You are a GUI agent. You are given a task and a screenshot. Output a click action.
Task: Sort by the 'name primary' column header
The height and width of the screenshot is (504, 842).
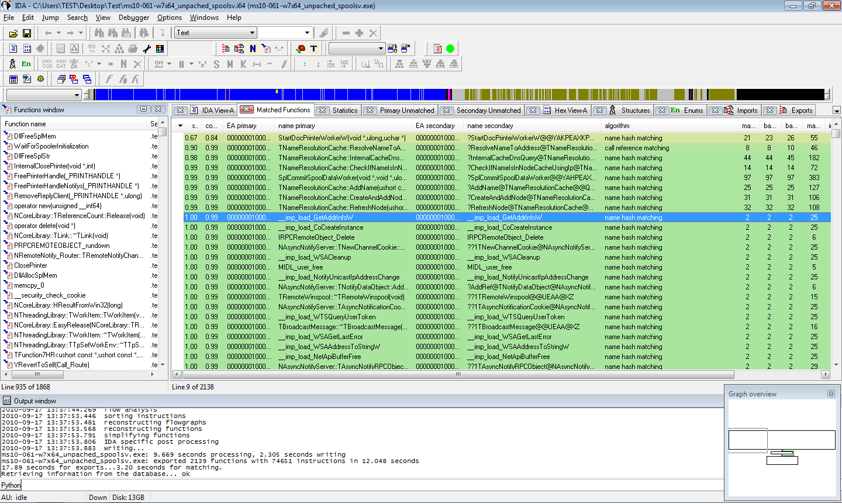(344, 126)
